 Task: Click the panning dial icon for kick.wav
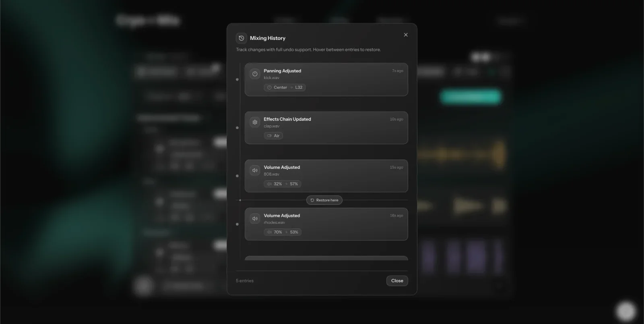click(255, 74)
